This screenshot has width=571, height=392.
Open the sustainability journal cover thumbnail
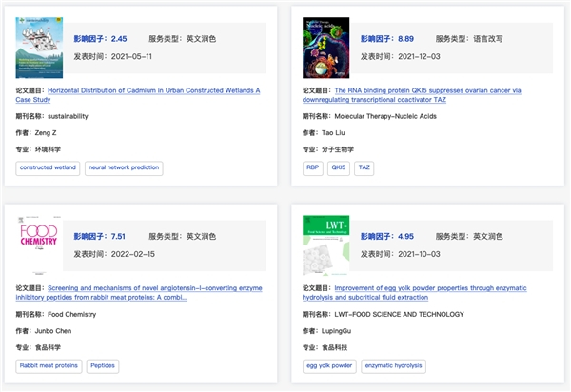[40, 48]
